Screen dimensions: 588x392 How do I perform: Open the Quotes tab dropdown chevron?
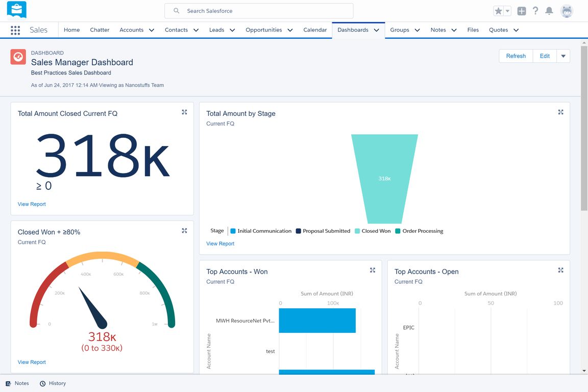516,30
